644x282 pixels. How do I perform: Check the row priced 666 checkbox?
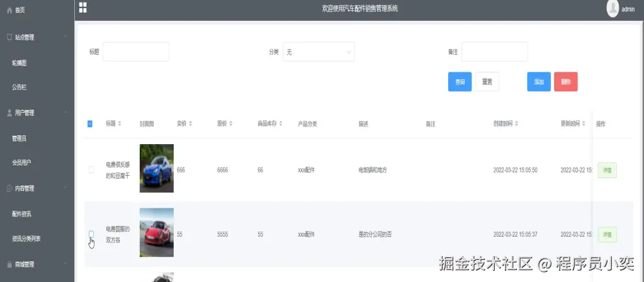tap(91, 169)
